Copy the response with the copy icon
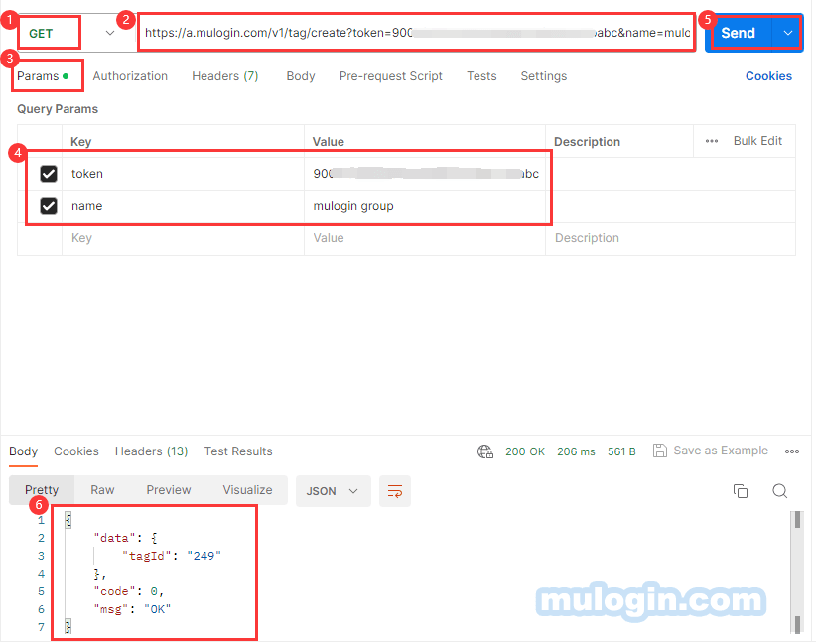The width and height of the screenshot is (816, 644). (x=740, y=491)
